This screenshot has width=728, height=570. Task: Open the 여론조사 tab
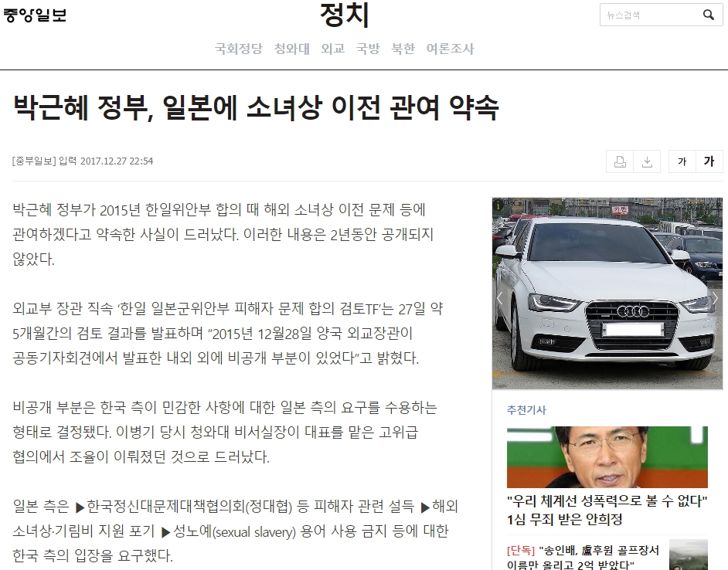pos(450,49)
